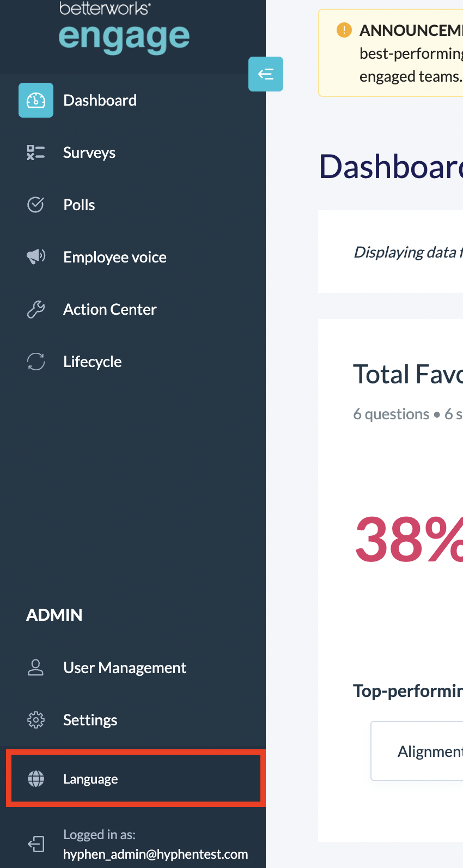Open User Management under Admin
The image size is (463, 868).
tap(125, 668)
